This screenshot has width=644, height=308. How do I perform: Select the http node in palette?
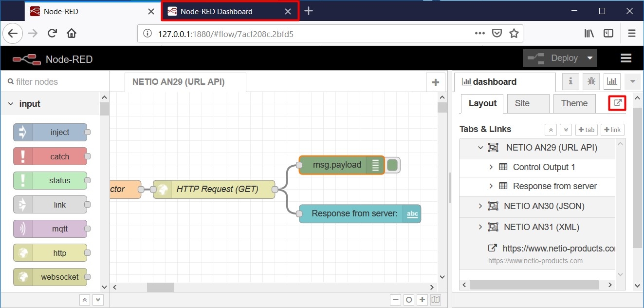pyautogui.click(x=50, y=253)
